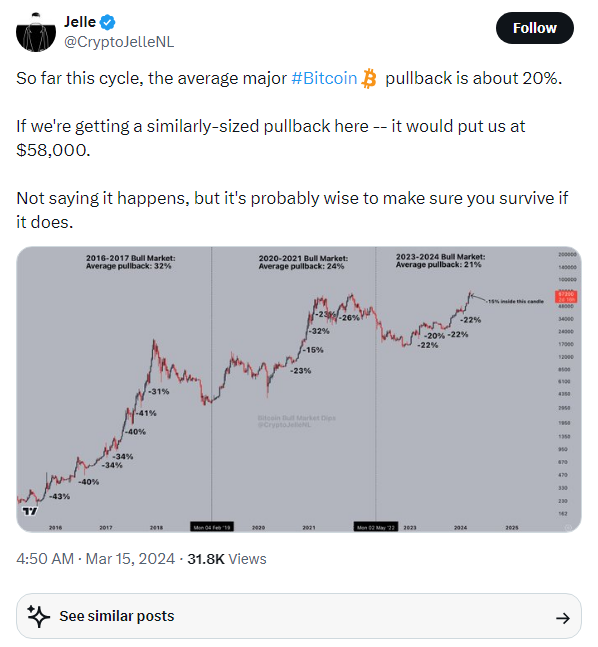Click the 2023-2024 Bull Market label on chart
Image resolution: width=598 pixels, height=647 pixels.
(x=440, y=260)
